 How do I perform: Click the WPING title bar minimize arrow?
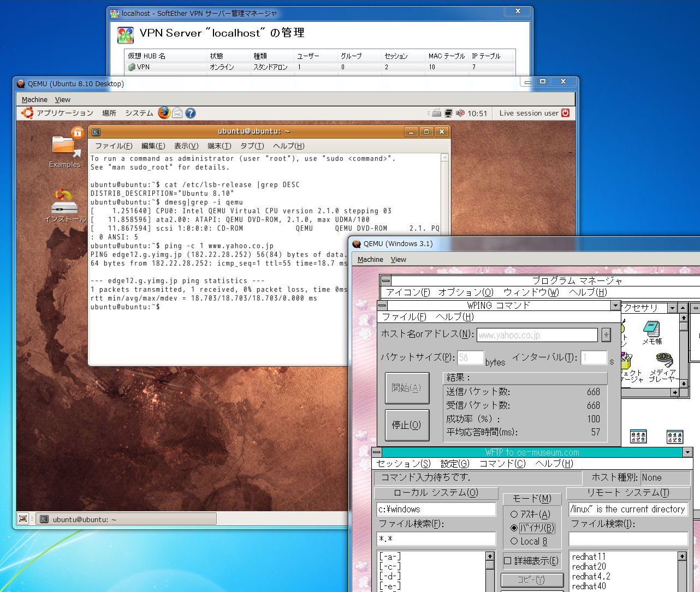[616, 306]
